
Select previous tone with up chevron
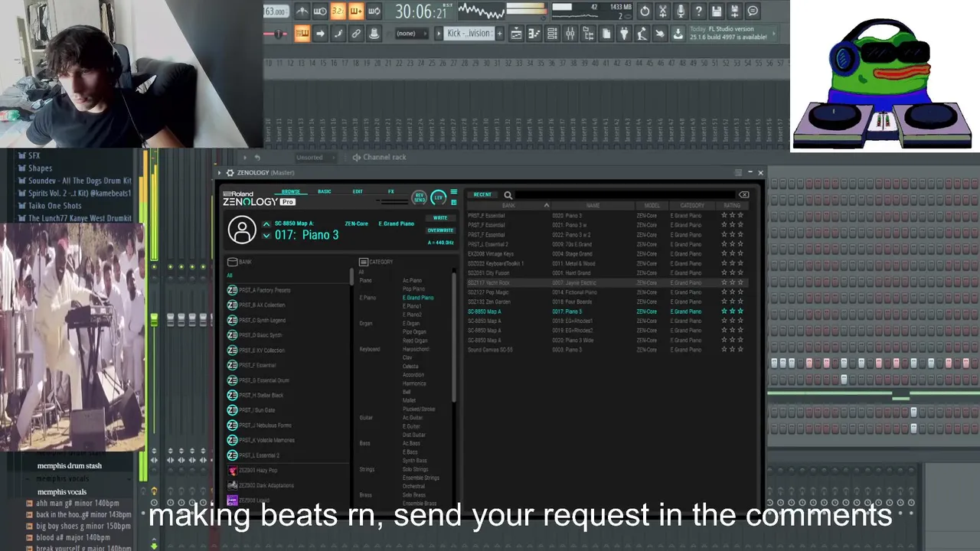point(266,224)
